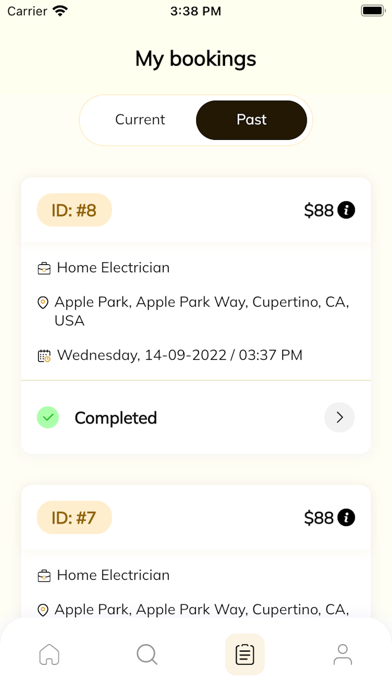Show price info for booking #7

[346, 518]
